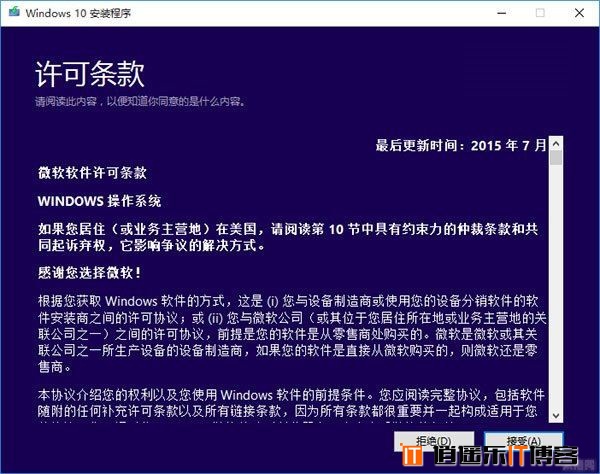Click the paragraph starting 根据您获取 Windows 软件的方式
Image resolution: width=600 pixels, height=474 pixels.
click(x=292, y=334)
